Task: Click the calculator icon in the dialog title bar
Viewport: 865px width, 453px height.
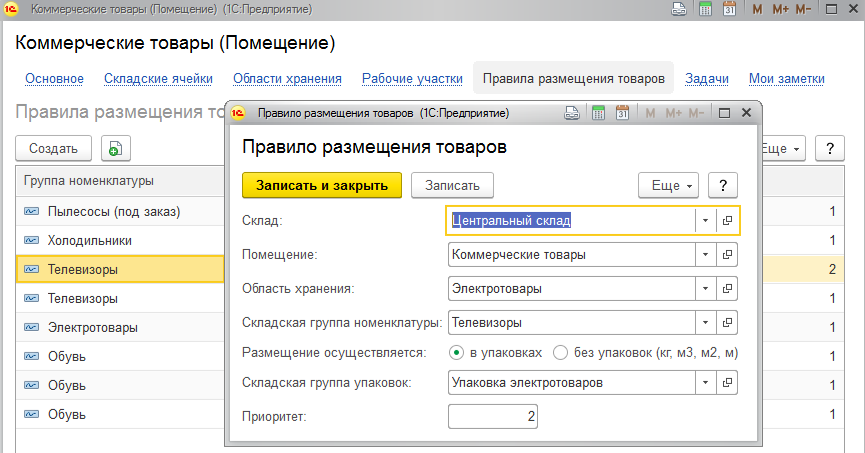Action: 597,113
